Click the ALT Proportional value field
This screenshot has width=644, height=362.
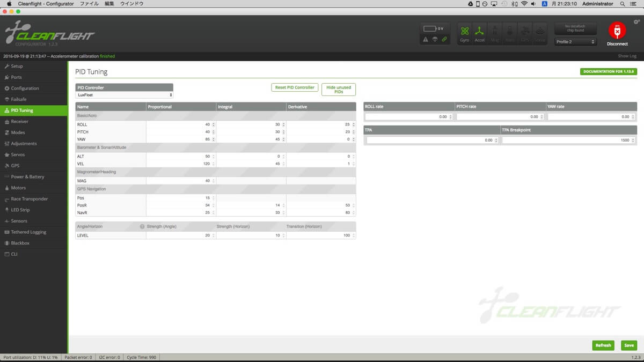coord(181,156)
